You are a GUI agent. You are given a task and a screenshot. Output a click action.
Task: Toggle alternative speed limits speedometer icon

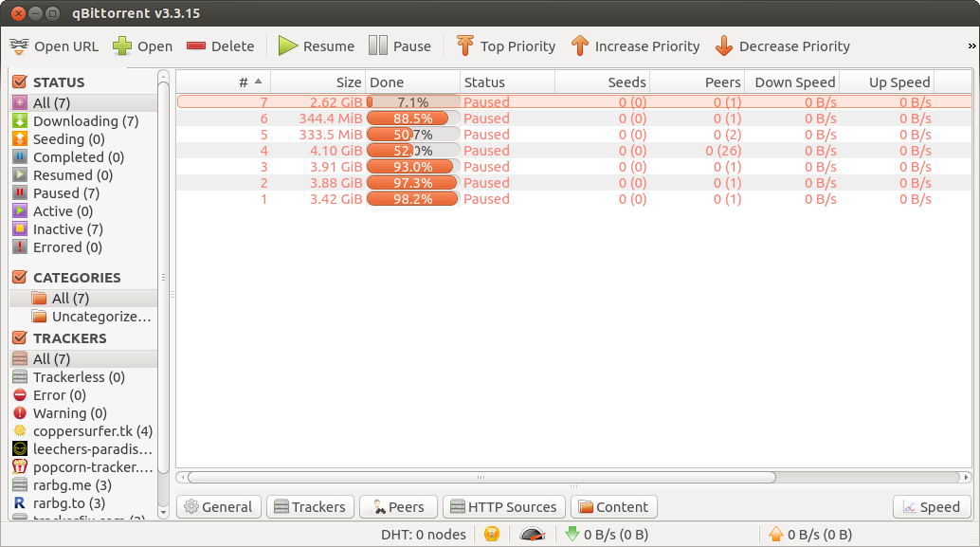coord(533,534)
